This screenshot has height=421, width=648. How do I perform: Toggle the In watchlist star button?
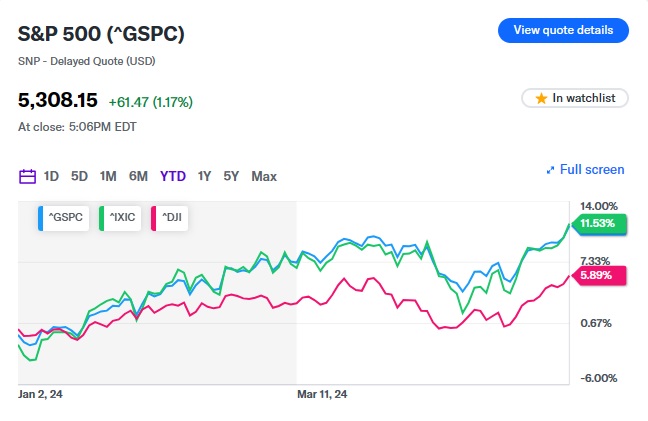(x=574, y=98)
